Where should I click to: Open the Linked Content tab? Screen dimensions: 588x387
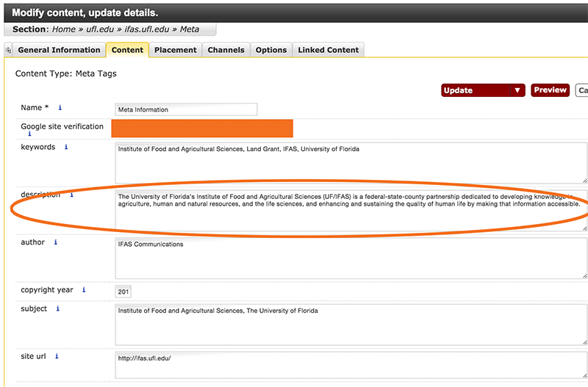tap(328, 50)
